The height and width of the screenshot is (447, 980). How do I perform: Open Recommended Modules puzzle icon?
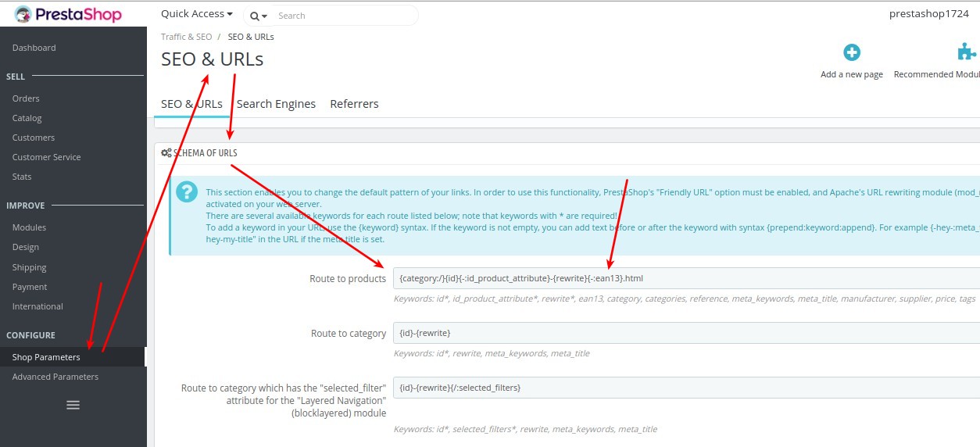[967, 52]
